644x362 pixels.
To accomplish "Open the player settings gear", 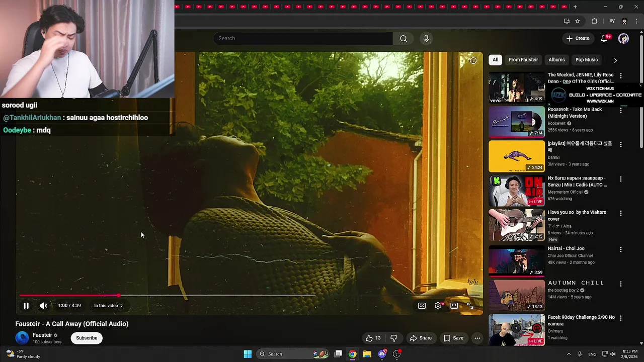I will pyautogui.click(x=438, y=305).
